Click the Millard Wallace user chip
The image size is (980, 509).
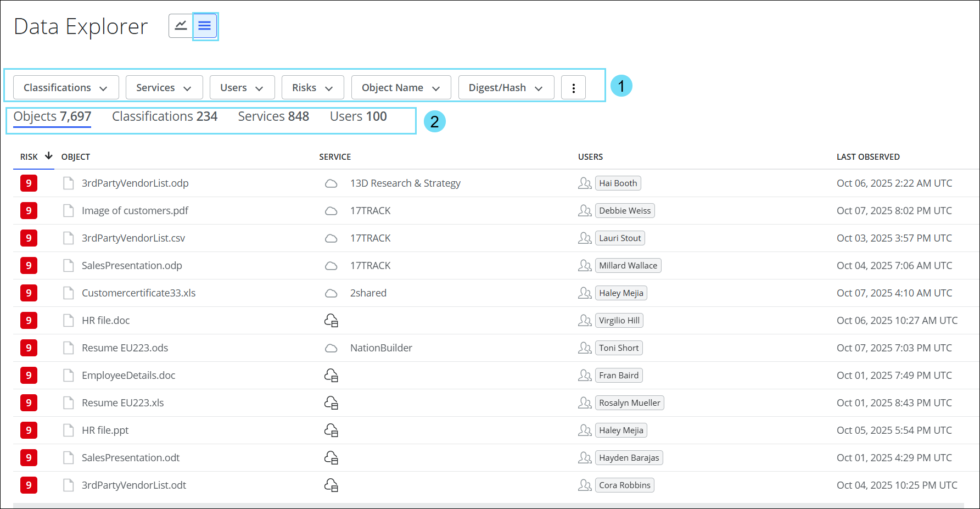[x=628, y=265]
